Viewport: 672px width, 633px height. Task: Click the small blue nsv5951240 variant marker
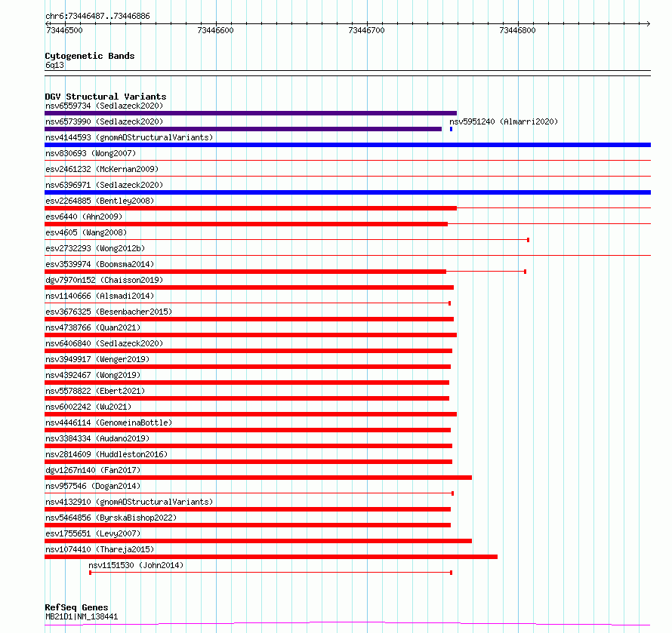tap(451, 129)
